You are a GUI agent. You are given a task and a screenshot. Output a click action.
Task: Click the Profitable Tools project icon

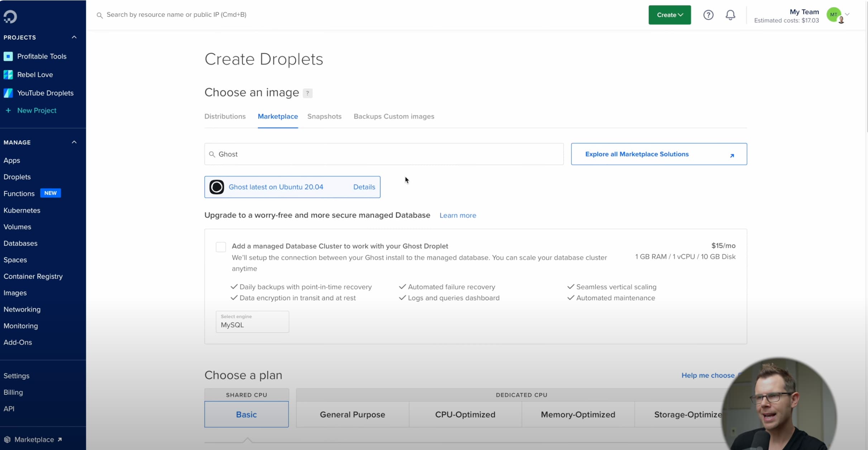click(x=8, y=56)
